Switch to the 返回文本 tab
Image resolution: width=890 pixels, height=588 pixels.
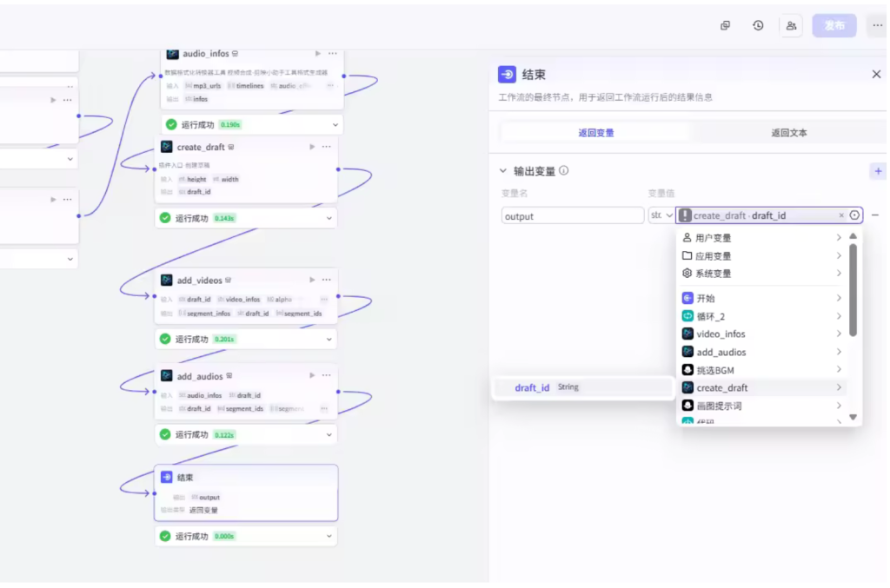(788, 133)
